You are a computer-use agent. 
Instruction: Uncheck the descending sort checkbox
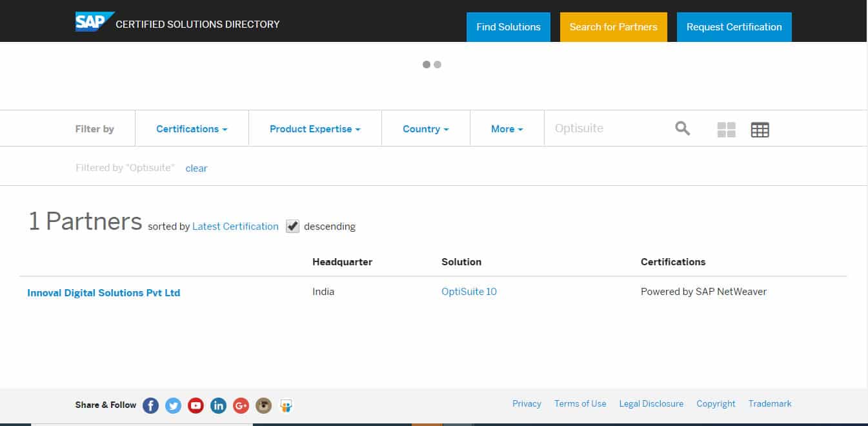[x=292, y=226]
